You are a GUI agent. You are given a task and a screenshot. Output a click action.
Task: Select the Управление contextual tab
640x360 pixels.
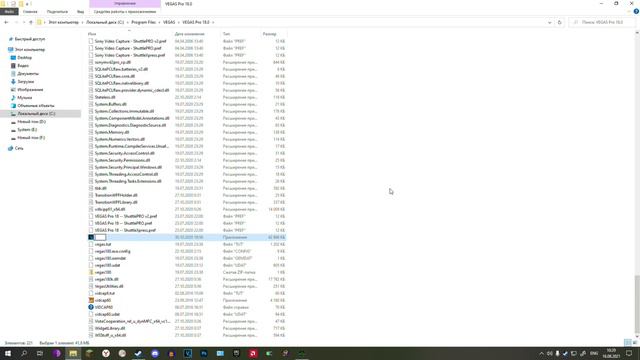pyautogui.click(x=125, y=4)
